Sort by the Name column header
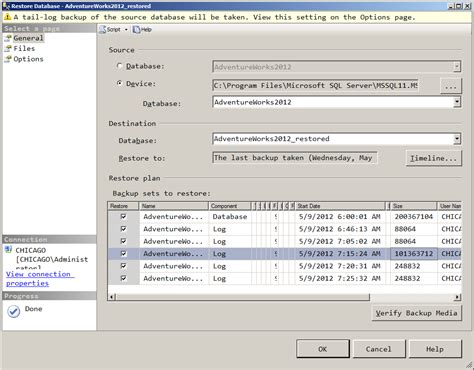The height and width of the screenshot is (370, 474). 174,206
